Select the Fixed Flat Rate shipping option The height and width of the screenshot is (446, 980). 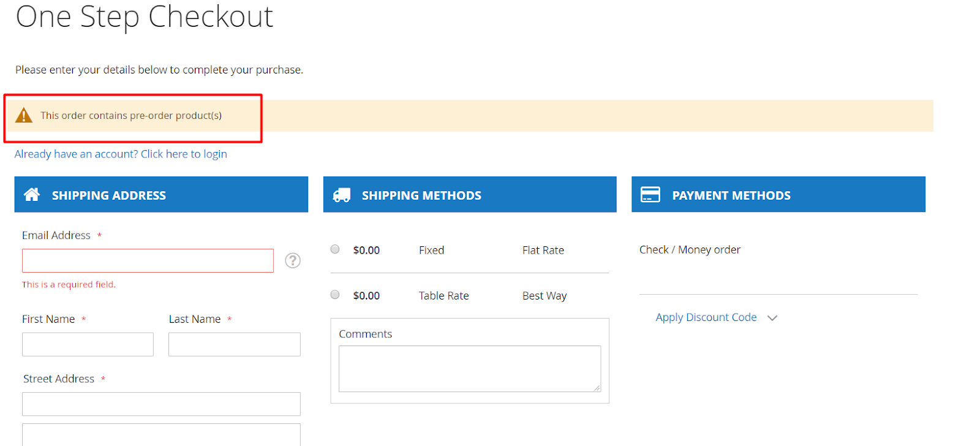click(335, 249)
